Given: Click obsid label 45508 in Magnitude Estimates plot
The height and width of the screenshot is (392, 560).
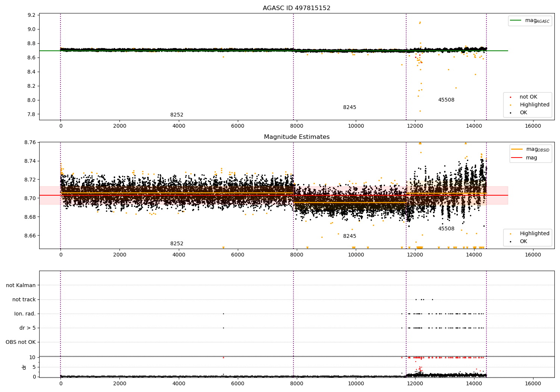Looking at the screenshot, I should point(446,229).
